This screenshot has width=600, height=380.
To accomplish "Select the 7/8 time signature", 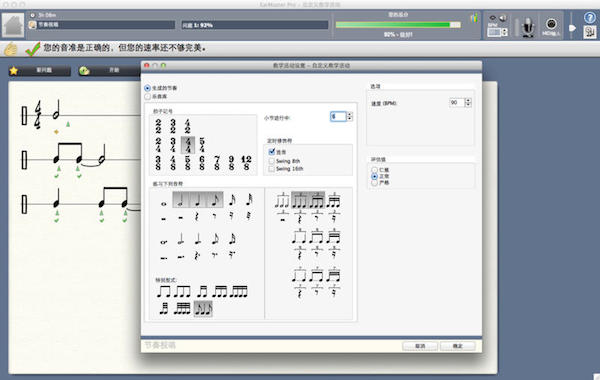I will tap(217, 163).
